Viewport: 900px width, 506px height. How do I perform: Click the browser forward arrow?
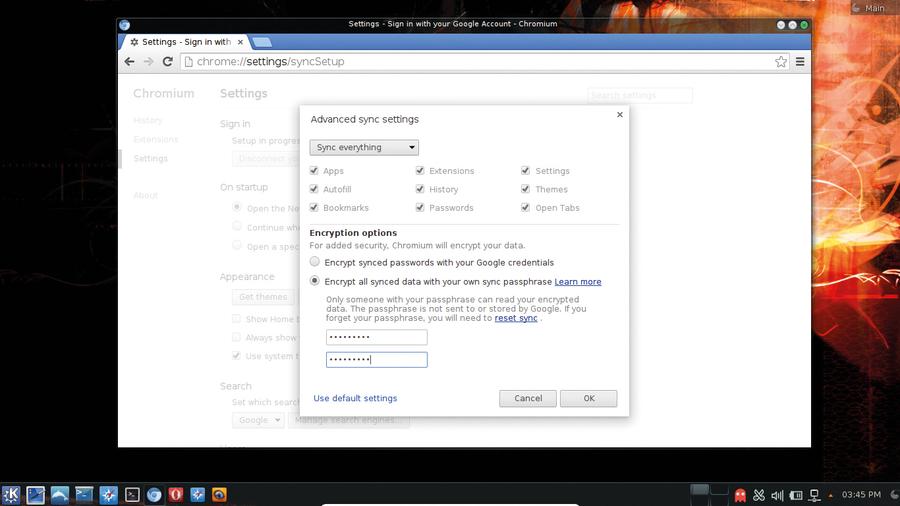(149, 61)
